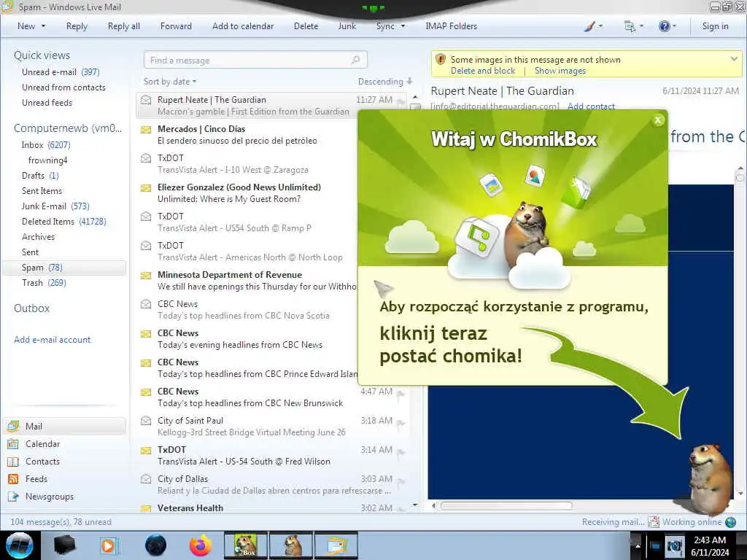
Task: Open the Archives folder
Action: pos(38,237)
